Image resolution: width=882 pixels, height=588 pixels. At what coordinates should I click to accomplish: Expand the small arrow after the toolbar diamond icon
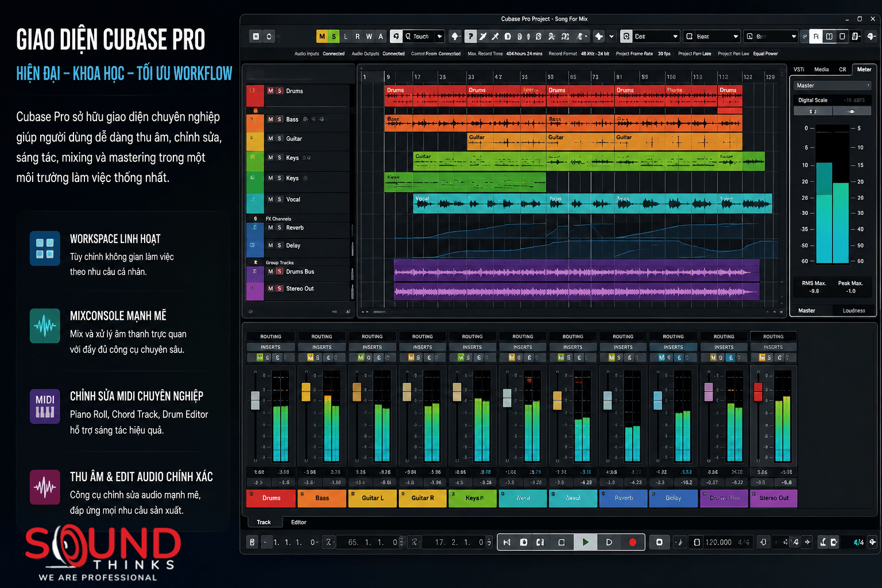(x=611, y=36)
